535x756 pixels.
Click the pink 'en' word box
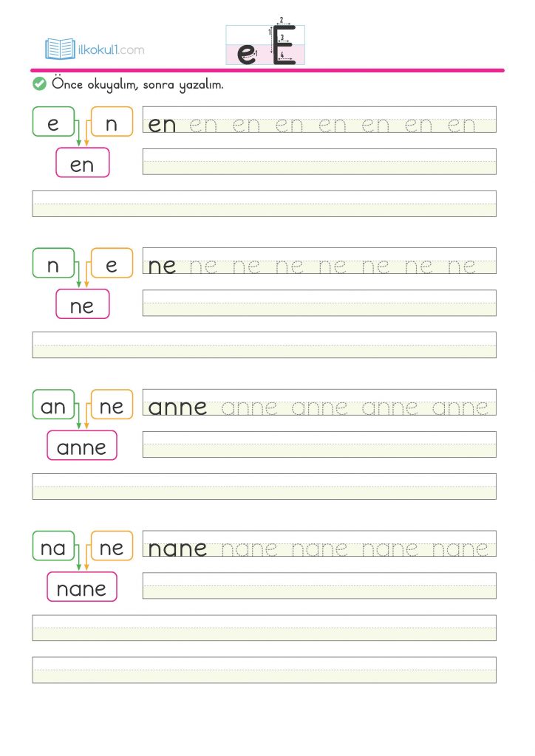82,164
